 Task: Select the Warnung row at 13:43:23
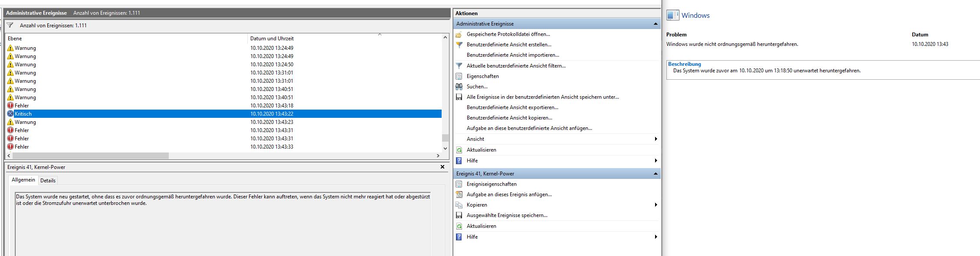(223, 122)
